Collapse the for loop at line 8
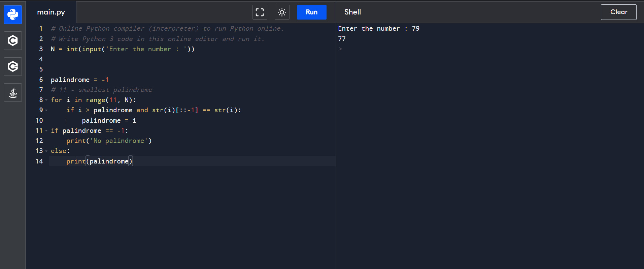The width and height of the screenshot is (644, 269). [x=46, y=100]
